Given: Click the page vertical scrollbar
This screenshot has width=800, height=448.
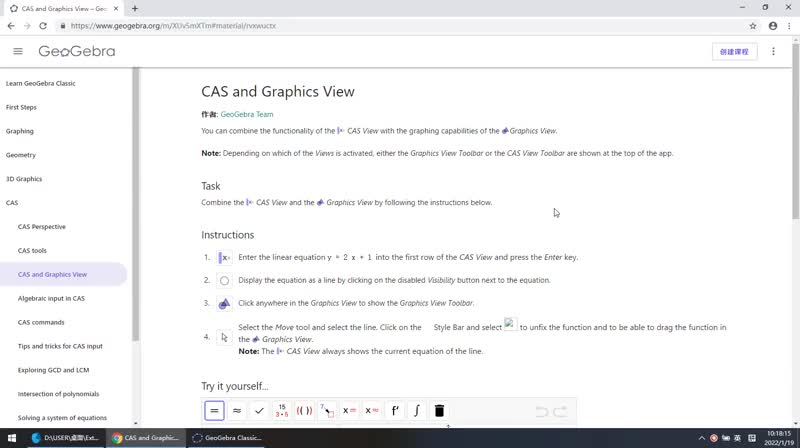Looking at the screenshot, I should click(x=795, y=133).
